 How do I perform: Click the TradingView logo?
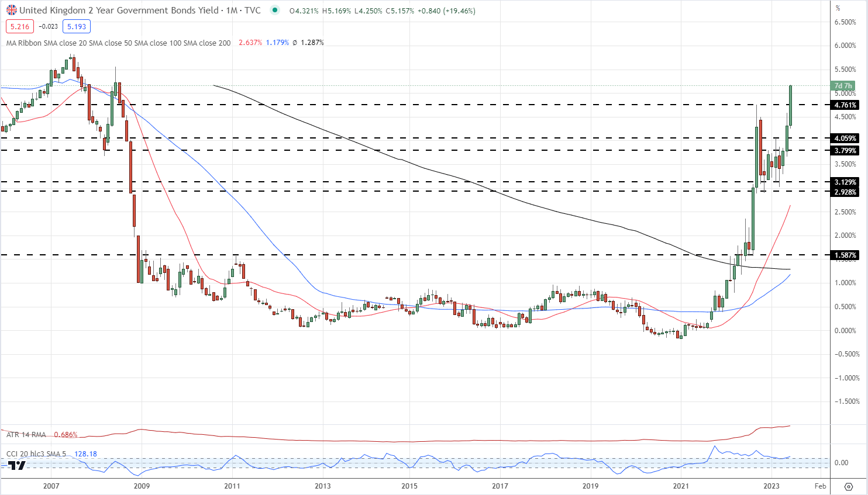point(17,465)
